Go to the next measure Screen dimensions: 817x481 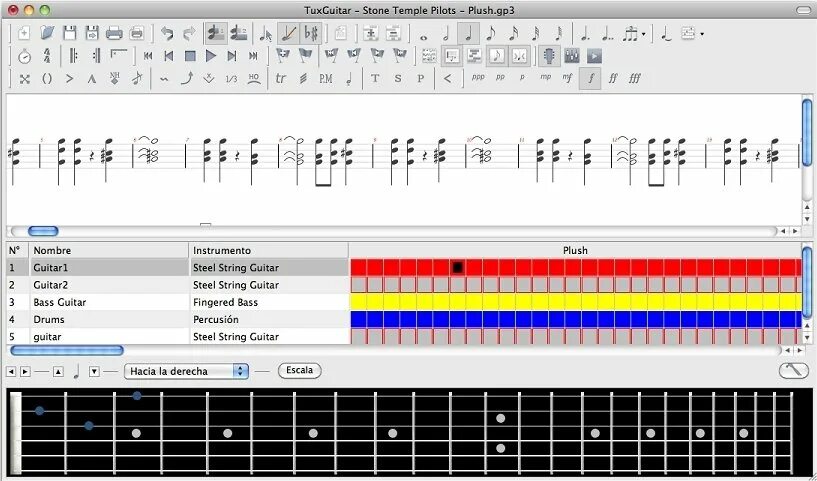(x=232, y=56)
